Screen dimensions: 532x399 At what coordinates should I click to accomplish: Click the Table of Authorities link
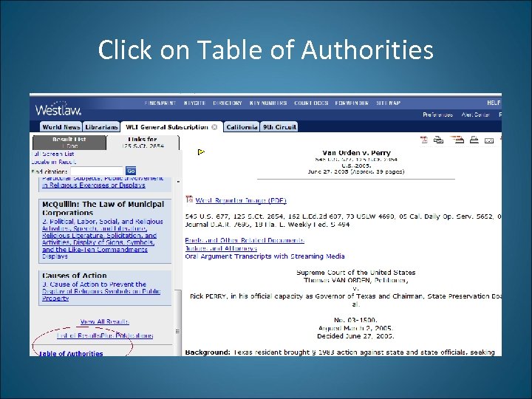(71, 353)
